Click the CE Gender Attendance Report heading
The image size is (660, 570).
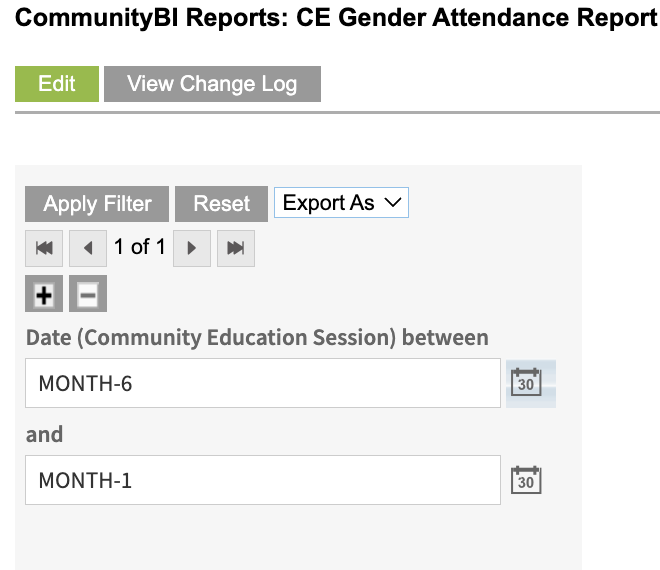pyautogui.click(x=336, y=18)
